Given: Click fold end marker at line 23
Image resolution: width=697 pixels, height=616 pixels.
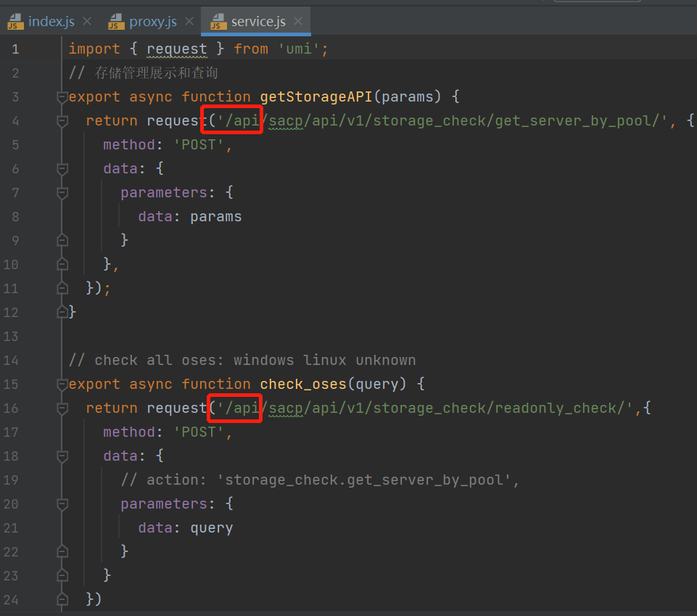Looking at the screenshot, I should click(62, 575).
